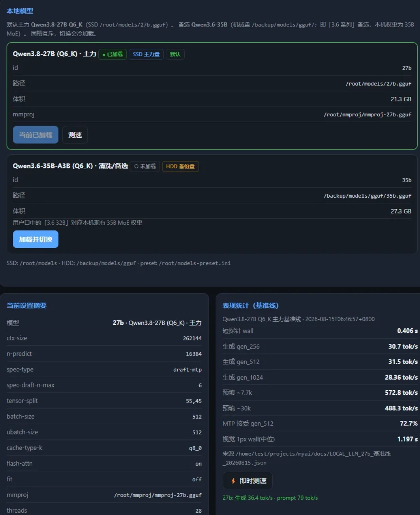Screen dimensions: 420x515
Task: Click the 未加载 status badge
Action: coord(145,166)
